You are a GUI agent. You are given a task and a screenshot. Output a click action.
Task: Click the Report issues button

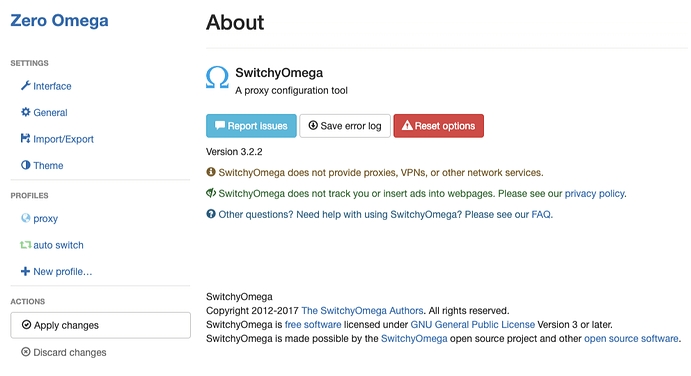pos(251,126)
